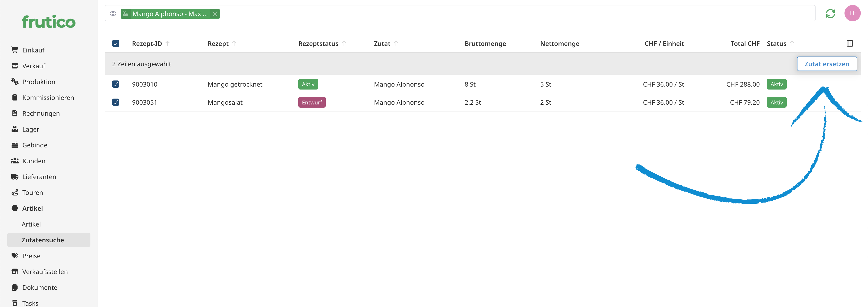The image size is (868, 307).
Task: Sort by Rezeptstatus column arrow
Action: [x=344, y=43]
